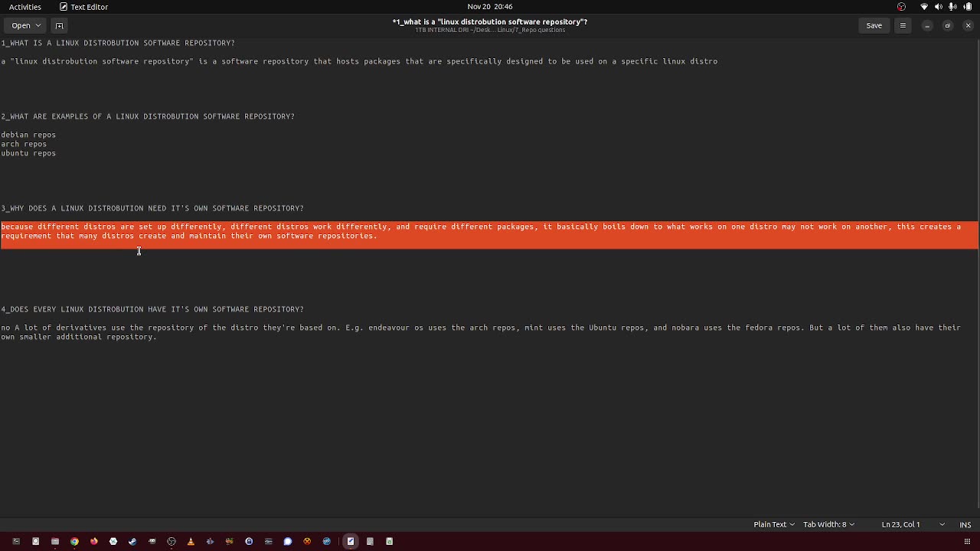
Task: Open the Tab Width: 8 dropdown
Action: click(x=828, y=524)
